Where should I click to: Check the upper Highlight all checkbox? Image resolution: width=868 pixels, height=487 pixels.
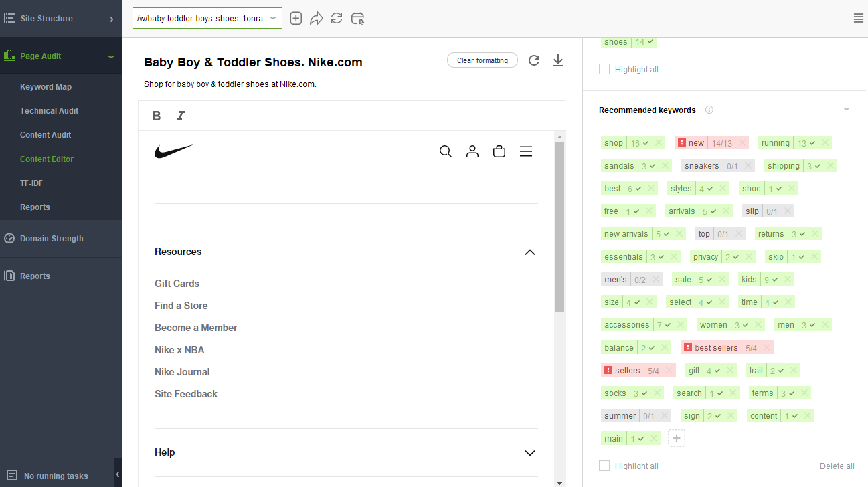tap(604, 69)
